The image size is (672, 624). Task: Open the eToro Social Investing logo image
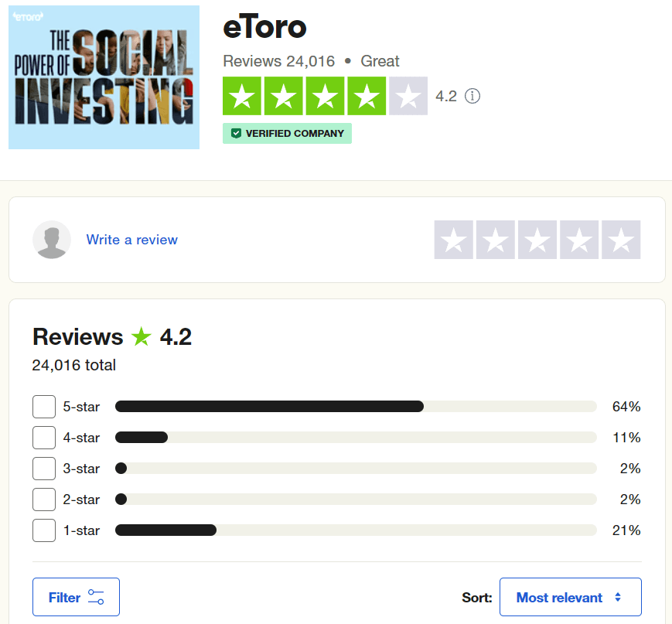click(x=104, y=77)
